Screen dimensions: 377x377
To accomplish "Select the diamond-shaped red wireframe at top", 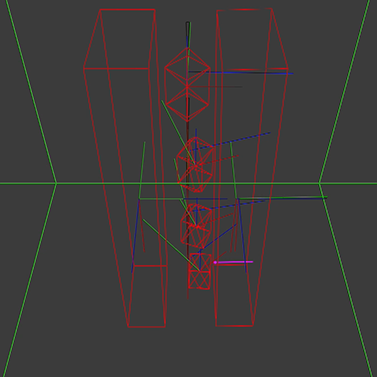I will [x=187, y=84].
